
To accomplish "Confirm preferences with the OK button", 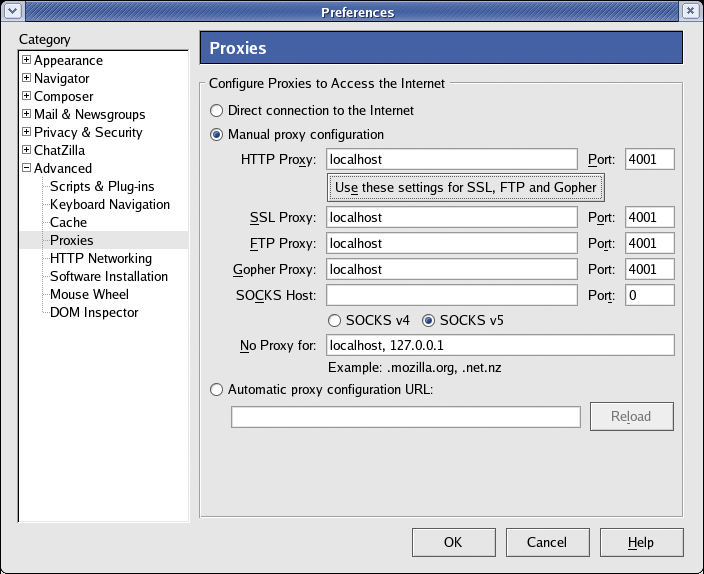I will (453, 542).
